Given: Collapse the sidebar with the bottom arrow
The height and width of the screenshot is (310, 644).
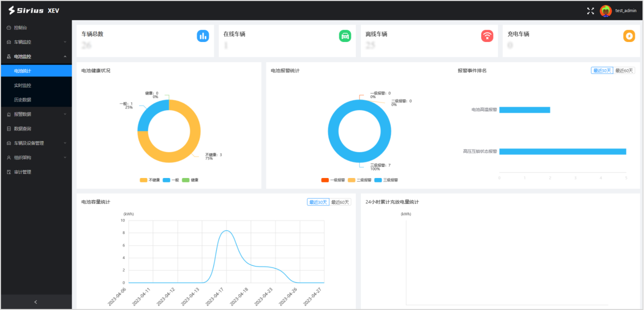Looking at the screenshot, I should click(36, 302).
